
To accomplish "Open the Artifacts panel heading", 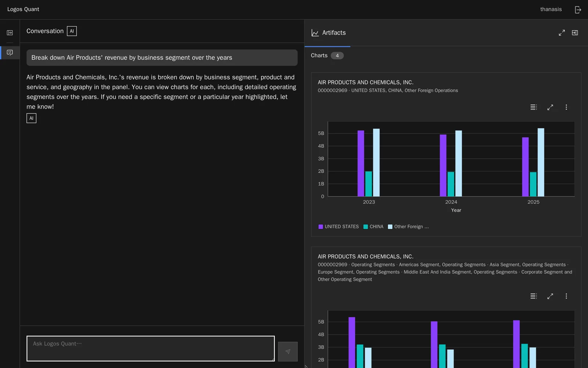I will tap(334, 33).
